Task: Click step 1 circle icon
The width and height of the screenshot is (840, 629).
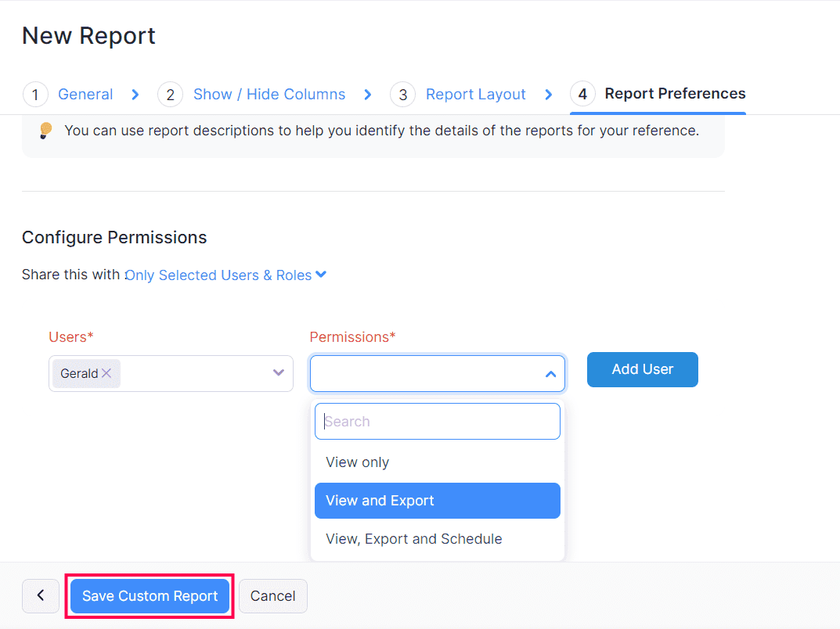Action: pyautogui.click(x=35, y=95)
